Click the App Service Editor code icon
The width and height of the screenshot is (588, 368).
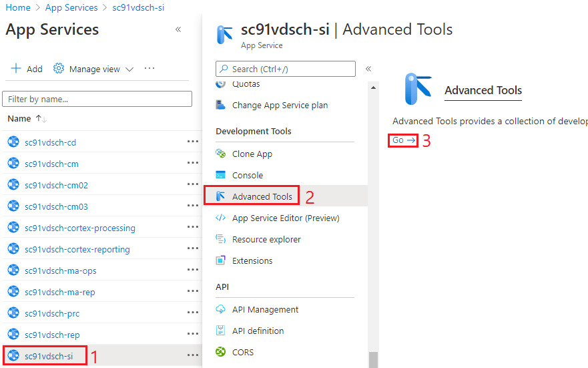click(220, 218)
